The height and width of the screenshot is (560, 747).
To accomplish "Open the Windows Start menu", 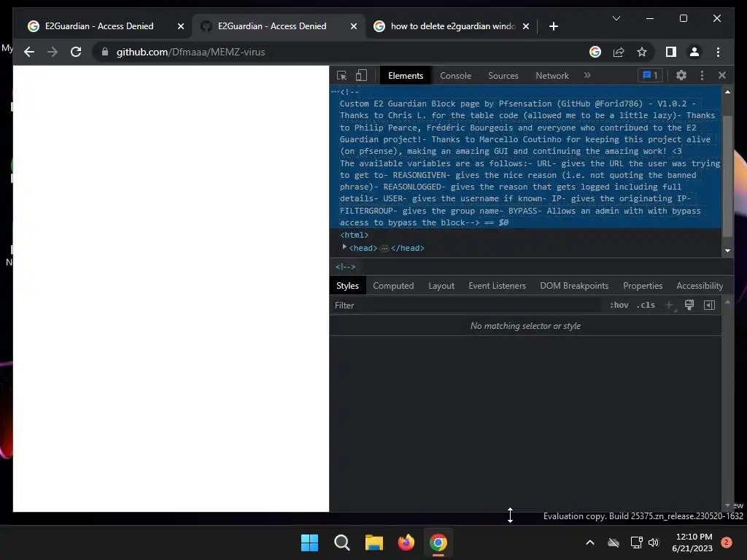I will coord(309,542).
